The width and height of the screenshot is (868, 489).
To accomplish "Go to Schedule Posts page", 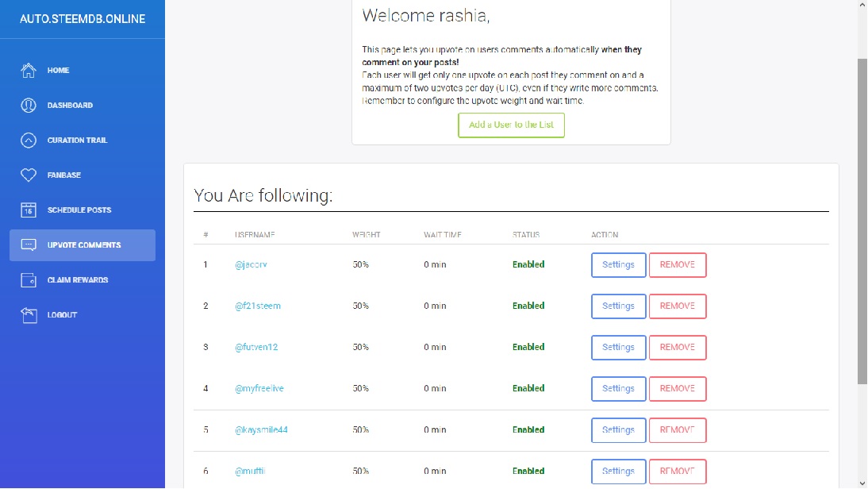I will coord(79,210).
